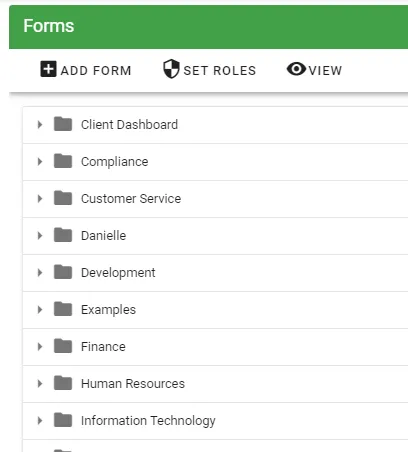
Task: Click the Add Form plus icon
Action: tap(48, 69)
